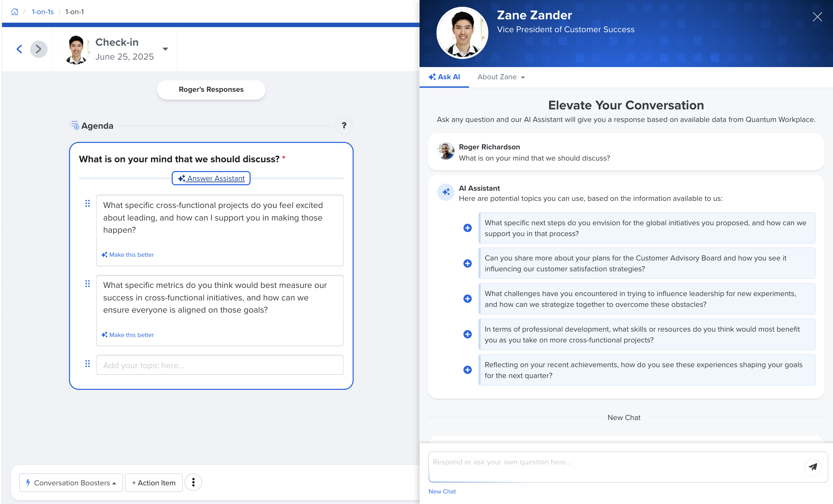The width and height of the screenshot is (833, 504).
Task: Click the question title What is on your mind
Action: (x=179, y=159)
